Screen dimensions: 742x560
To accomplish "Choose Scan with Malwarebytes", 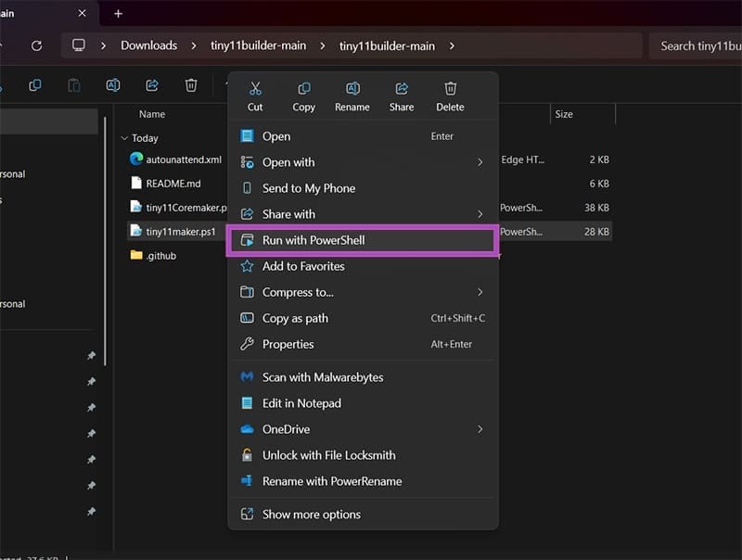I will (x=322, y=377).
